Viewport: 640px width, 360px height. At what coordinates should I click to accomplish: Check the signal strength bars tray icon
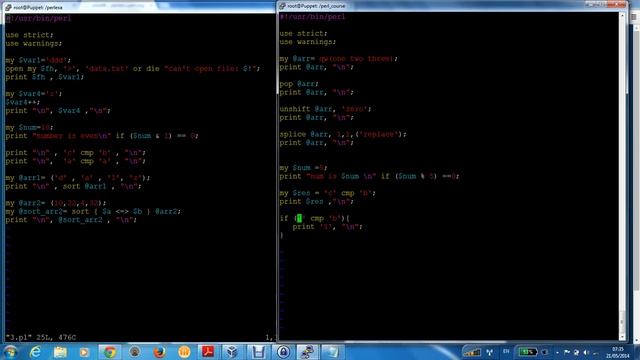tap(473, 352)
